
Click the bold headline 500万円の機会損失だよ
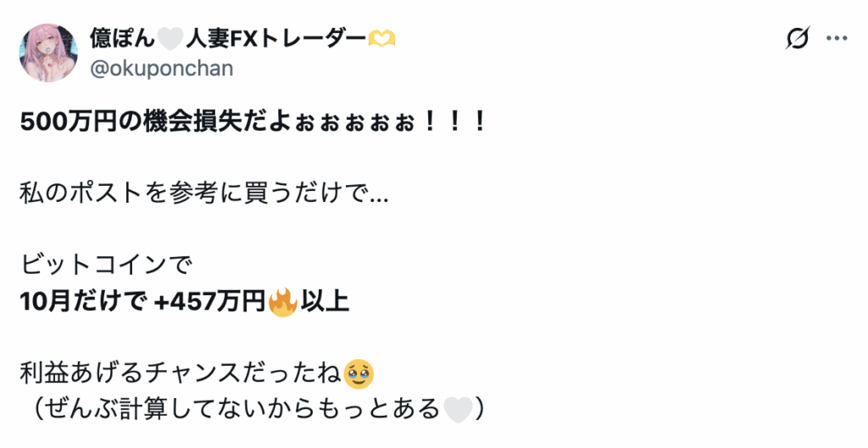[x=156, y=120]
